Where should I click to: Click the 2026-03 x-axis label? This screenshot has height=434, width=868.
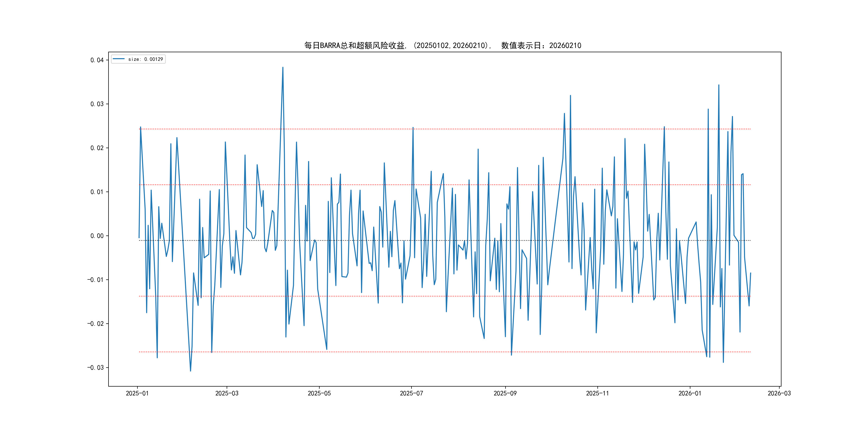click(x=779, y=393)
